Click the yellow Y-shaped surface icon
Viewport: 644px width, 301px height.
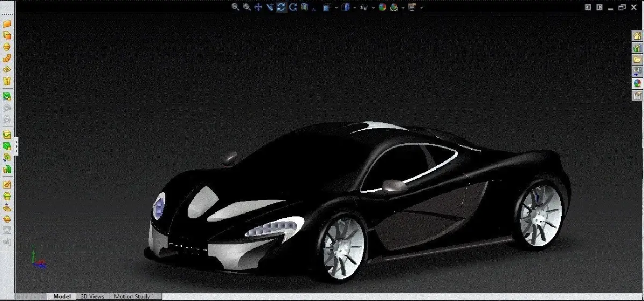(7, 81)
